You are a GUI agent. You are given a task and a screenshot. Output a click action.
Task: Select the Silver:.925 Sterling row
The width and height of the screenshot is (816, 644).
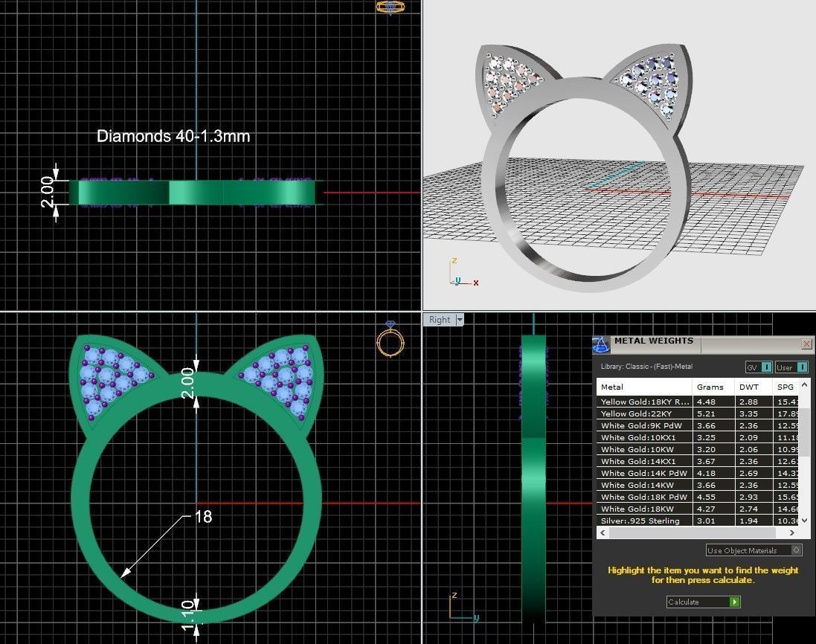(x=697, y=521)
